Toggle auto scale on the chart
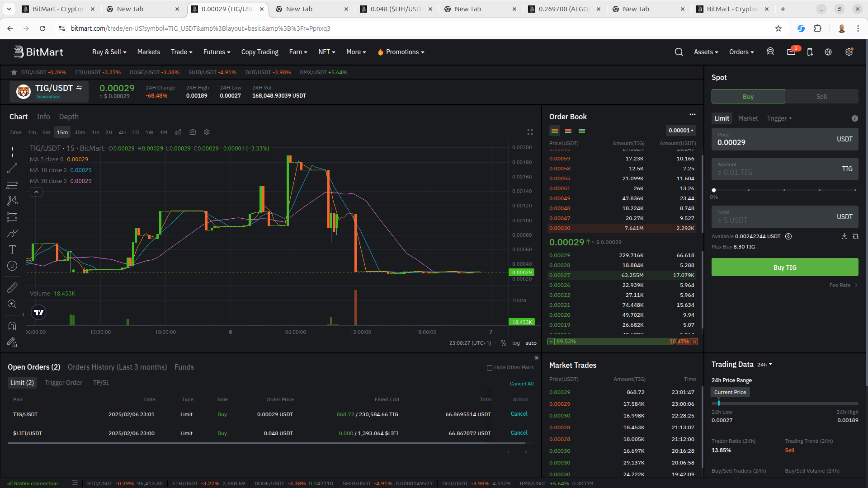The height and width of the screenshot is (488, 868). (x=531, y=343)
